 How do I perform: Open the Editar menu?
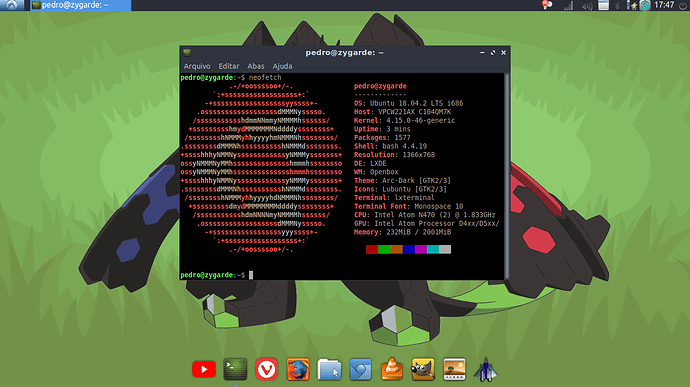click(x=229, y=66)
